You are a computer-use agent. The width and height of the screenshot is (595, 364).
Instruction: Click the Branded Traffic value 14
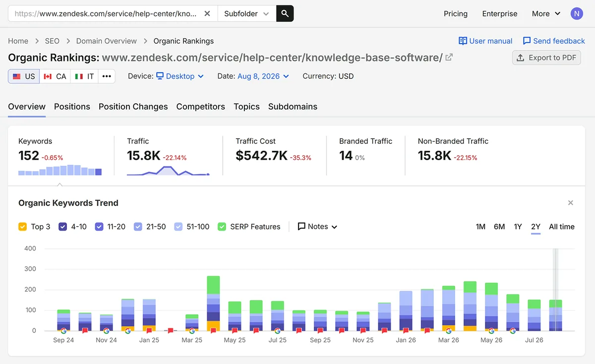click(346, 156)
